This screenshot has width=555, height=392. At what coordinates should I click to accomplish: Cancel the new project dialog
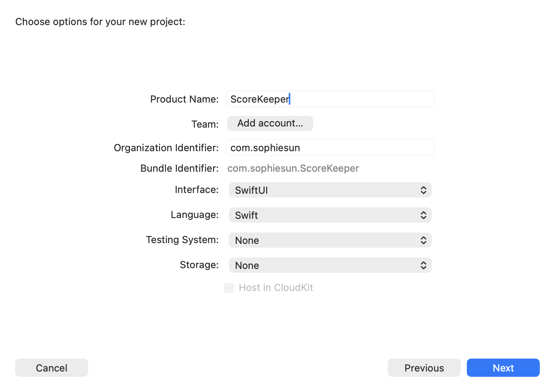pyautogui.click(x=52, y=368)
